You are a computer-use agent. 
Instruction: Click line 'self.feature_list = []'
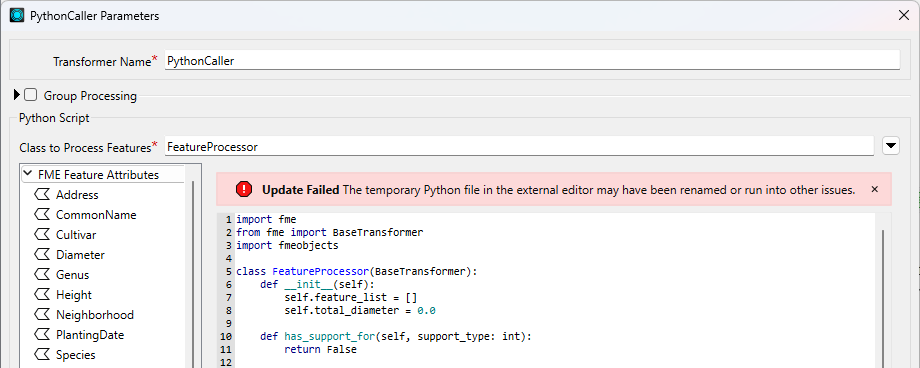tap(350, 298)
